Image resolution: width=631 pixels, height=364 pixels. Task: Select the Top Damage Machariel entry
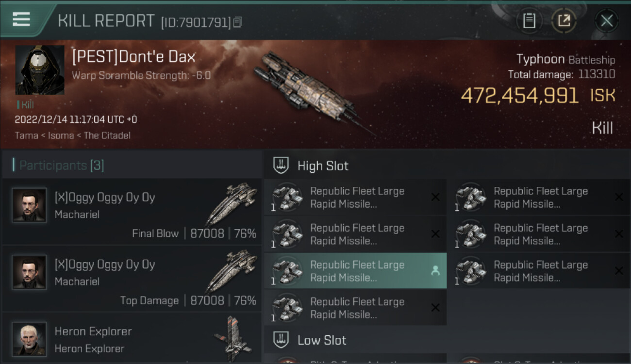131,279
